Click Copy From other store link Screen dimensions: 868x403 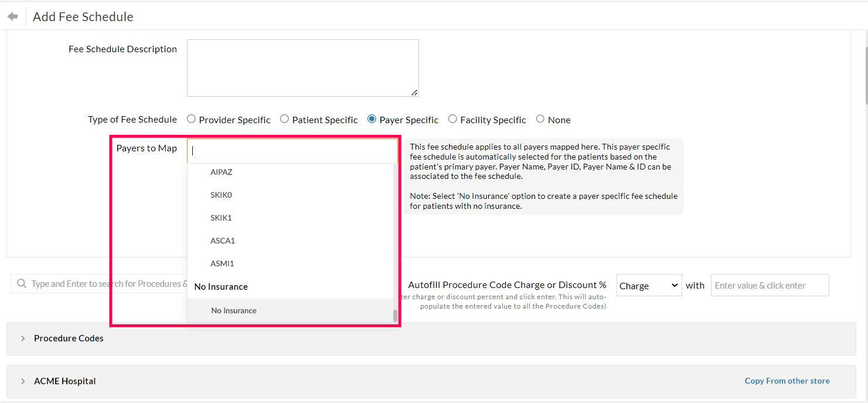[x=787, y=381]
